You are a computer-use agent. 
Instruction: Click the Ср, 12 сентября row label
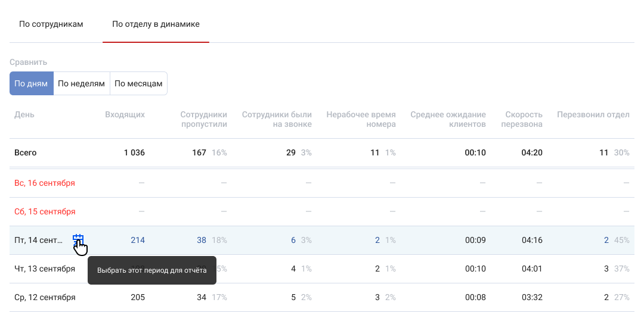coord(45,298)
